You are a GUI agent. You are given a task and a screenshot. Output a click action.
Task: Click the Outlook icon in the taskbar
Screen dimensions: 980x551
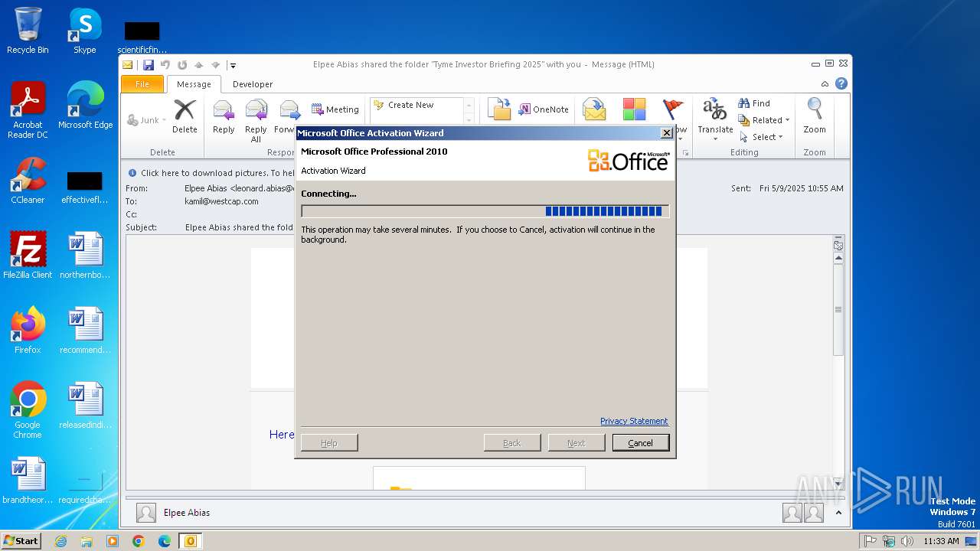pyautogui.click(x=190, y=541)
